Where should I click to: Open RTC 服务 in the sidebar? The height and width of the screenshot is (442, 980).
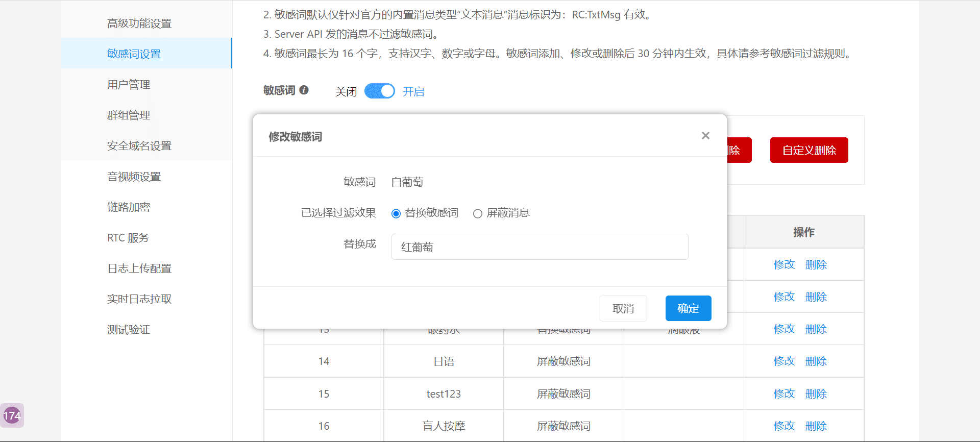[x=128, y=237]
